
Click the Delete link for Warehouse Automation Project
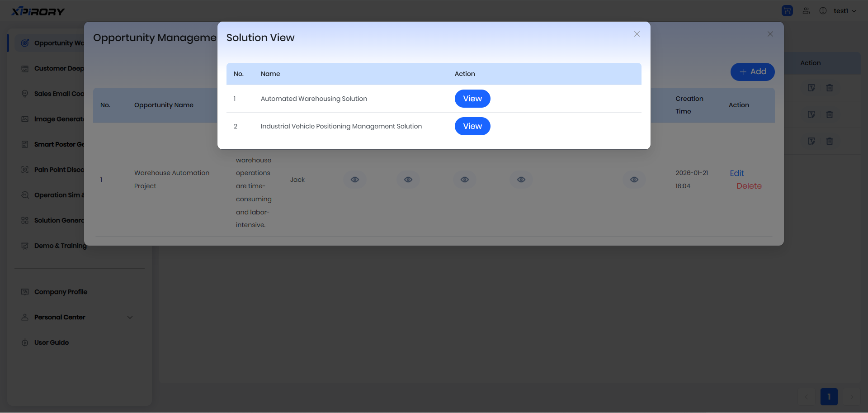coord(749,186)
